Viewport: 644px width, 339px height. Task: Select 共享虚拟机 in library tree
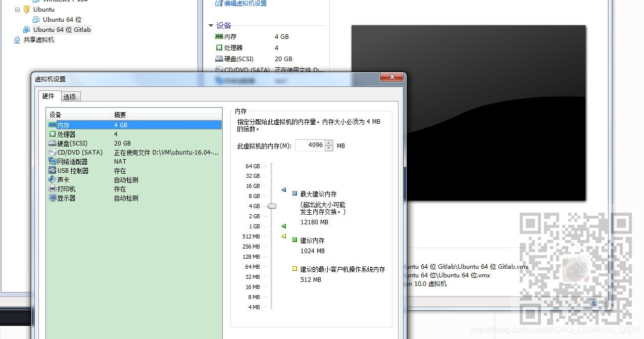point(39,39)
